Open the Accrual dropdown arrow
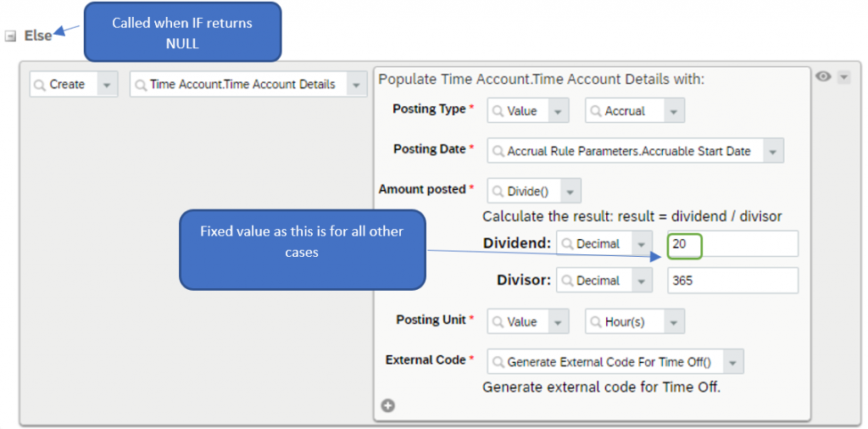 [x=674, y=111]
